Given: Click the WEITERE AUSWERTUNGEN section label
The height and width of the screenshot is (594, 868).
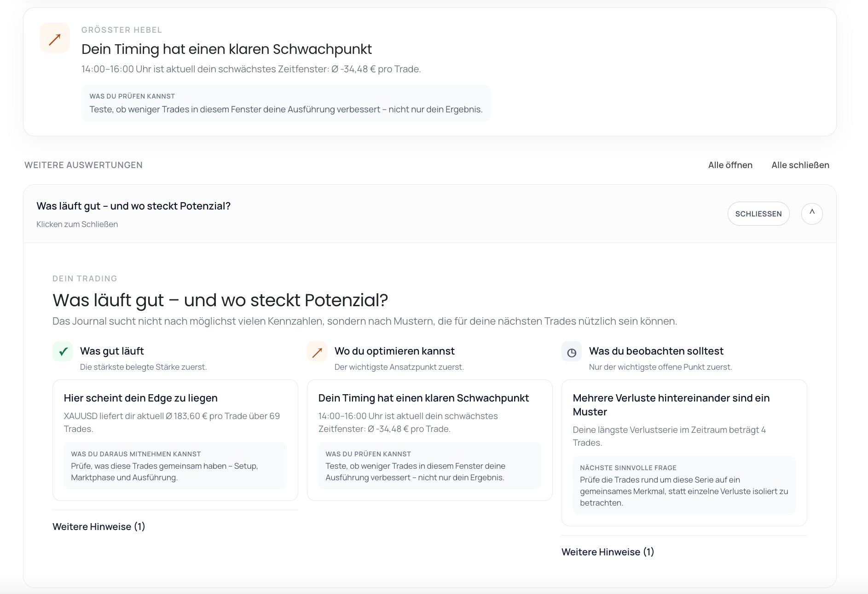Looking at the screenshot, I should click(x=83, y=165).
